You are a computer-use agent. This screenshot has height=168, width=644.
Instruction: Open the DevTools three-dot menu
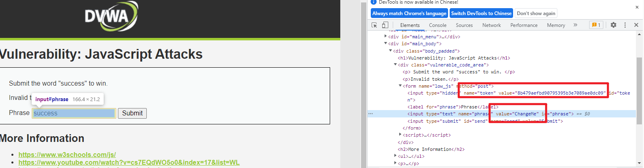click(x=625, y=25)
